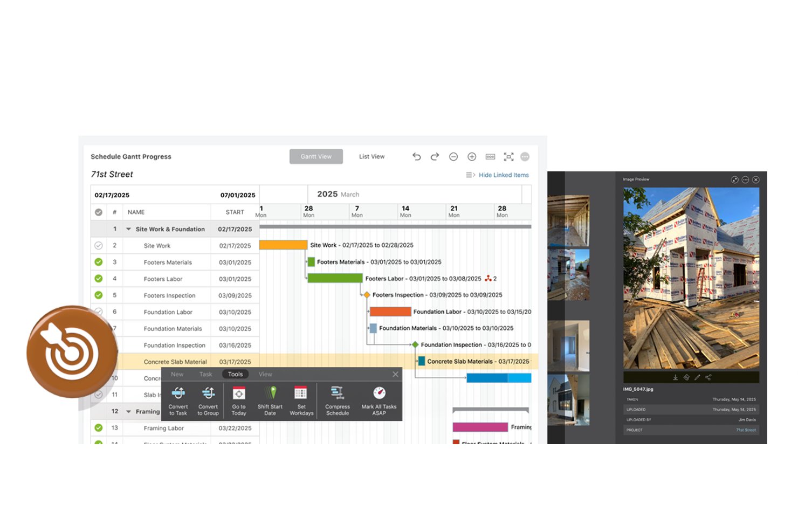Choose the Shift Start Date tool
798x532 pixels.
(270, 401)
